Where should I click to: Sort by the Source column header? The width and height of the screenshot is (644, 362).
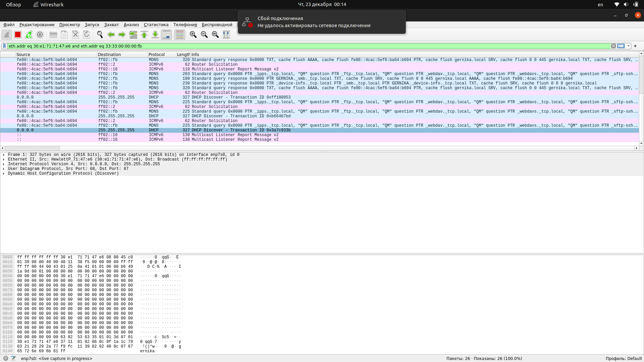click(x=56, y=54)
